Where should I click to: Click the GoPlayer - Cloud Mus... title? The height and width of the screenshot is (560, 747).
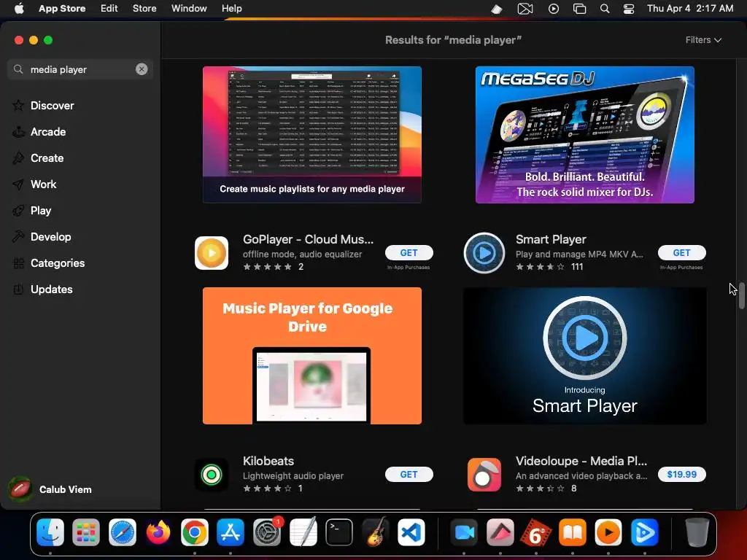click(309, 239)
